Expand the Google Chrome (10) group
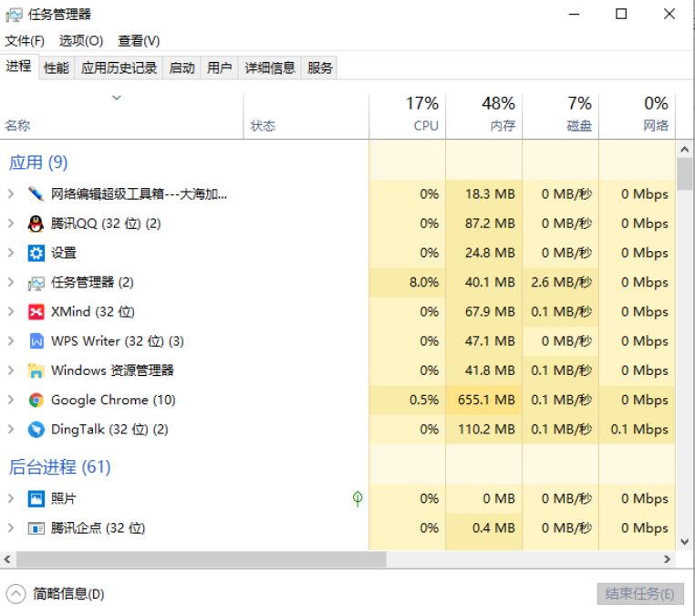The width and height of the screenshot is (695, 616). pyautogui.click(x=11, y=400)
